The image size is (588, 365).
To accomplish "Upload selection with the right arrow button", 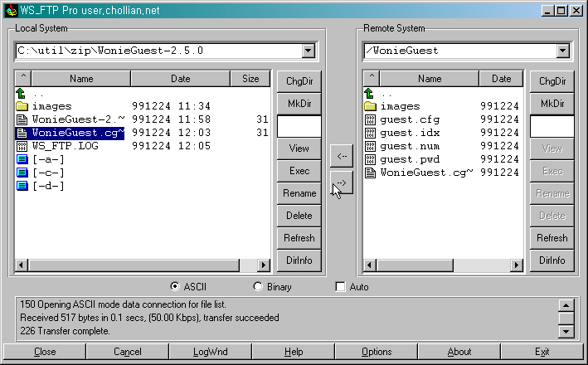I will 341,182.
